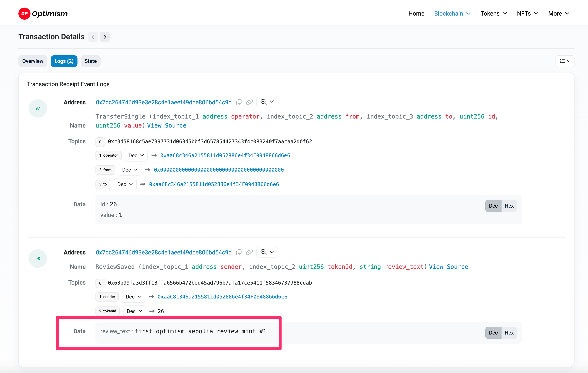Click the '1: sender' topic label
Image resolution: width=588 pixels, height=373 pixels.
click(107, 297)
